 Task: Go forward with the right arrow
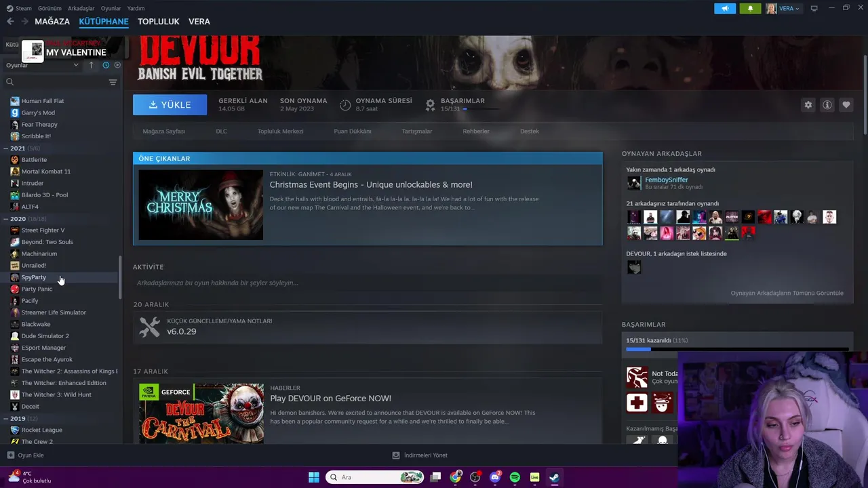[24, 22]
